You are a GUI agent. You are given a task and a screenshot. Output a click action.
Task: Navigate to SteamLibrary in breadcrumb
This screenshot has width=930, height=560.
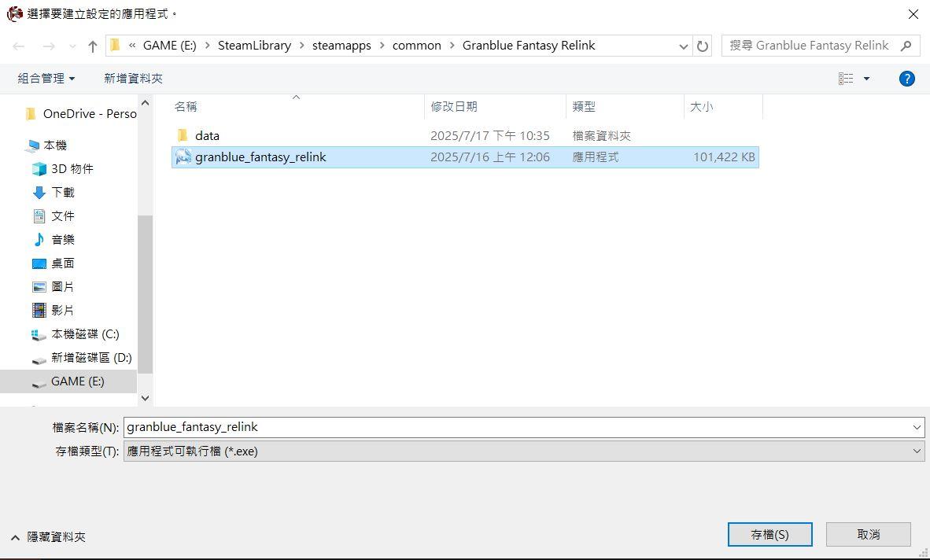point(254,46)
